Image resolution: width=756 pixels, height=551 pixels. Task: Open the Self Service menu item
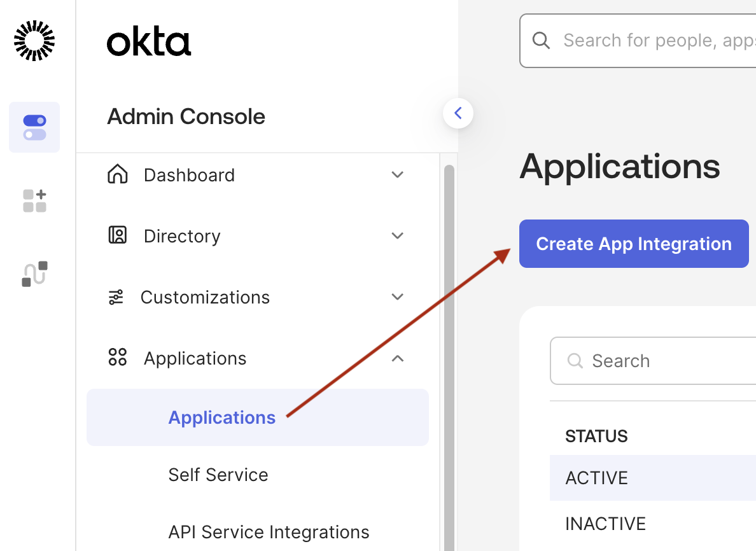tap(218, 475)
